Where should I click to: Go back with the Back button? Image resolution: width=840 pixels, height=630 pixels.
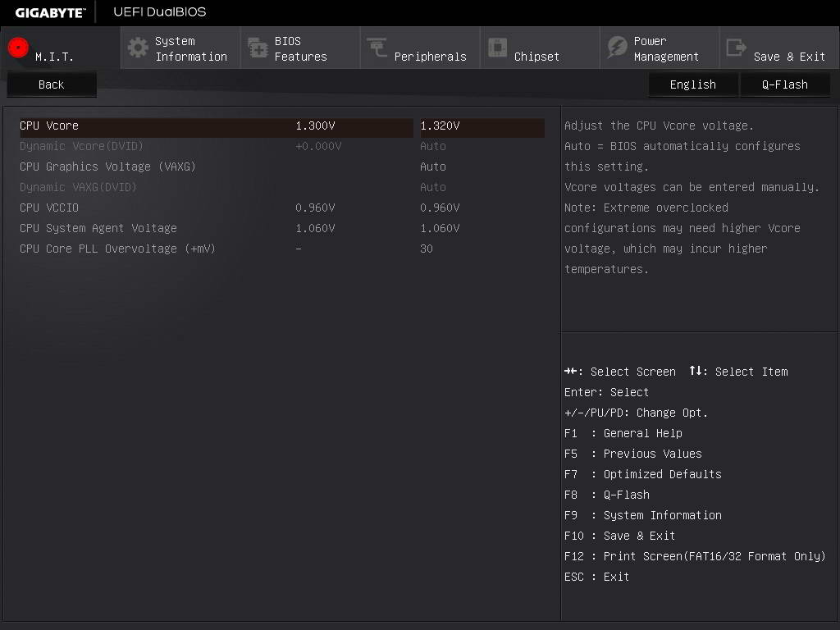point(52,84)
